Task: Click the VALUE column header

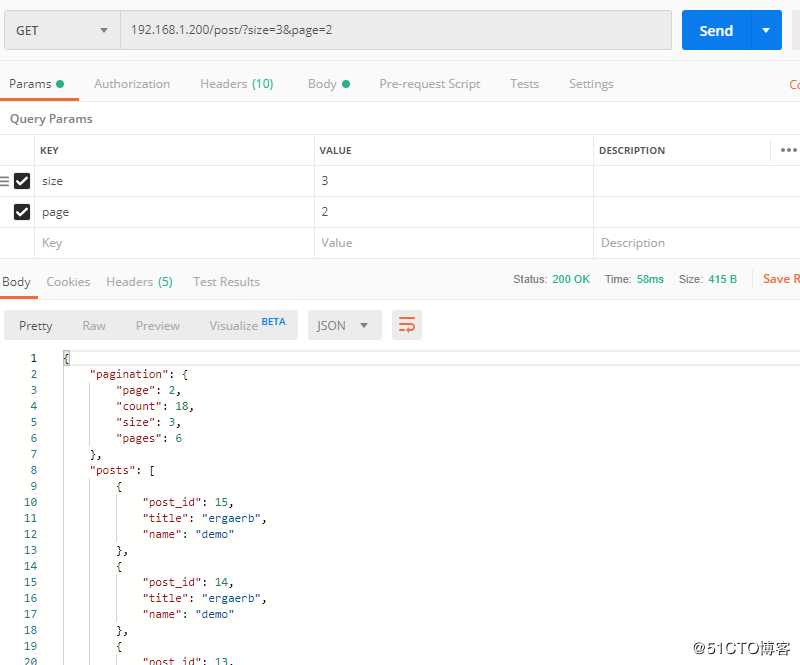Action: coord(335,151)
